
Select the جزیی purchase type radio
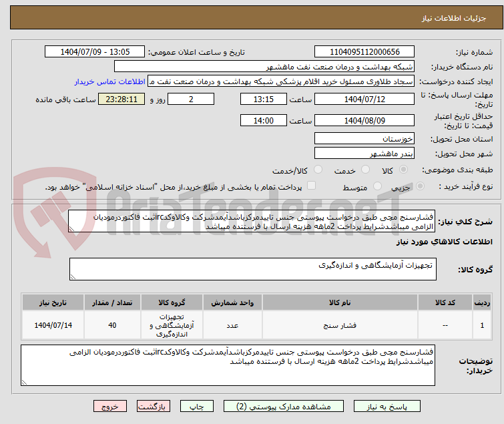[x=420, y=186]
